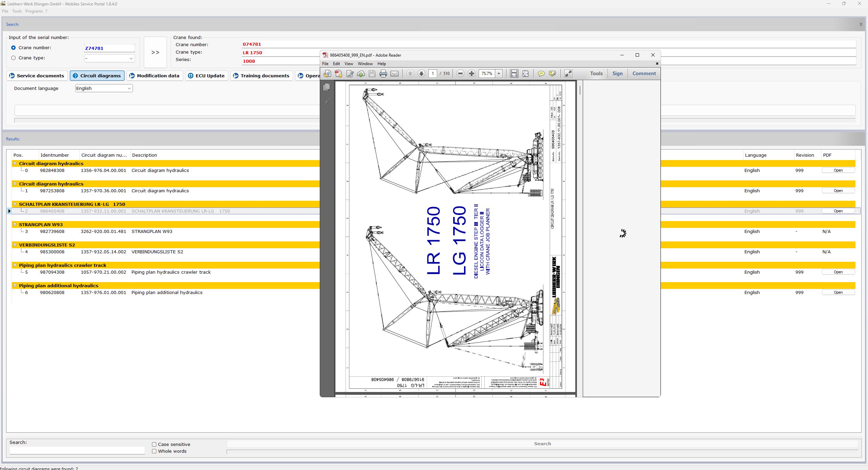
Task: Zoom out of the PDF with the minus icon
Action: click(x=461, y=74)
